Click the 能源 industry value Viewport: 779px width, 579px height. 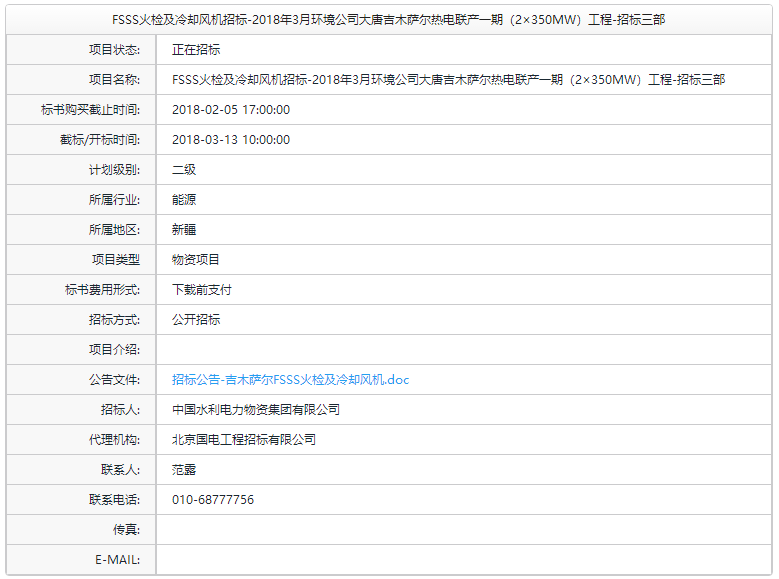[184, 200]
